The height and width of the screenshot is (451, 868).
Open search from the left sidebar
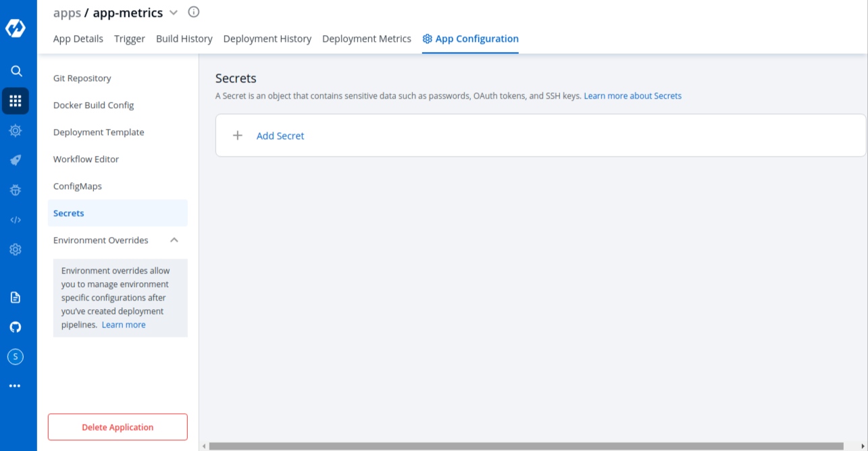(x=16, y=71)
